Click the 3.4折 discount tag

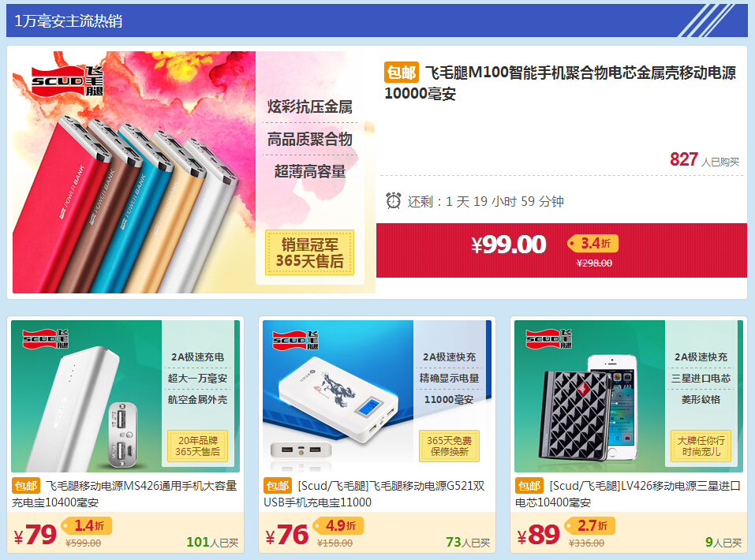click(x=593, y=243)
